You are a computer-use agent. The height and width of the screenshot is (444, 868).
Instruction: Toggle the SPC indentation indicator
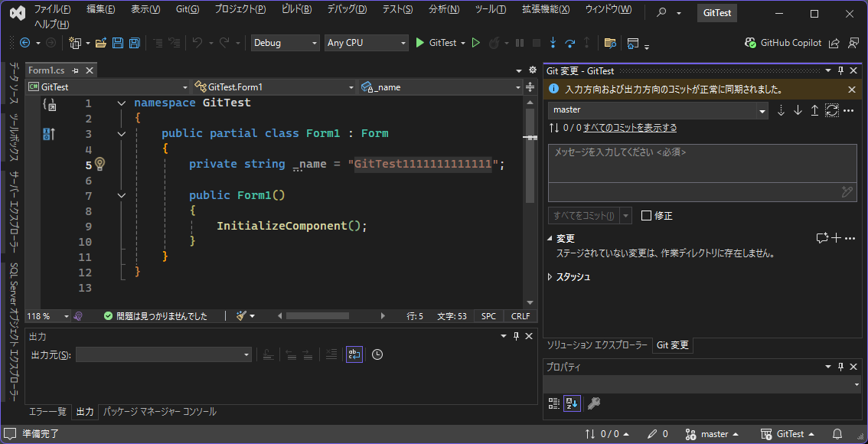488,316
